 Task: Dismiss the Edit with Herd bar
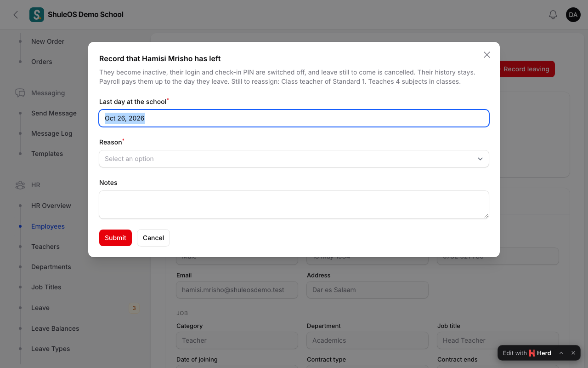click(x=573, y=353)
